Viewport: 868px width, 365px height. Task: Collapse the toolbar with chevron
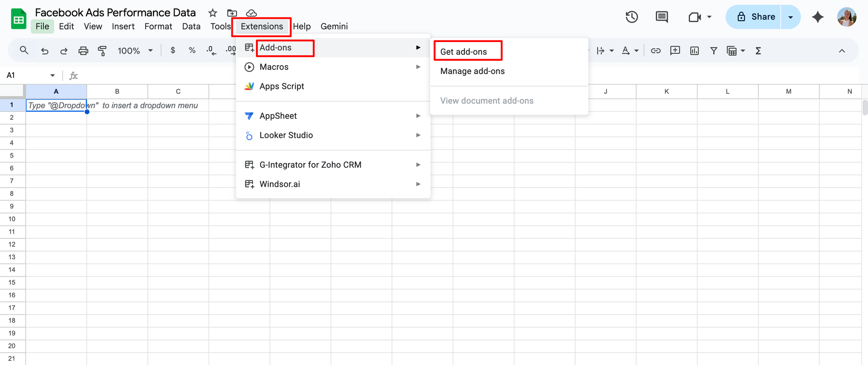point(842,51)
